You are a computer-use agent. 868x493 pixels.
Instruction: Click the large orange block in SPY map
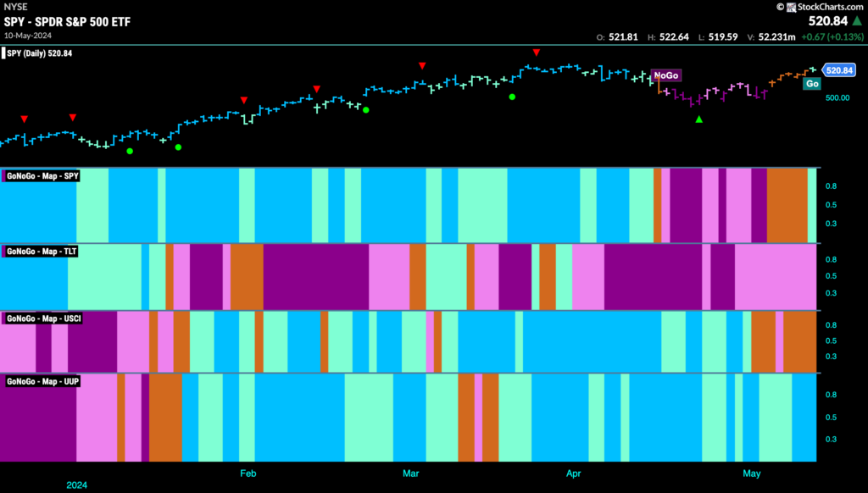(x=787, y=206)
